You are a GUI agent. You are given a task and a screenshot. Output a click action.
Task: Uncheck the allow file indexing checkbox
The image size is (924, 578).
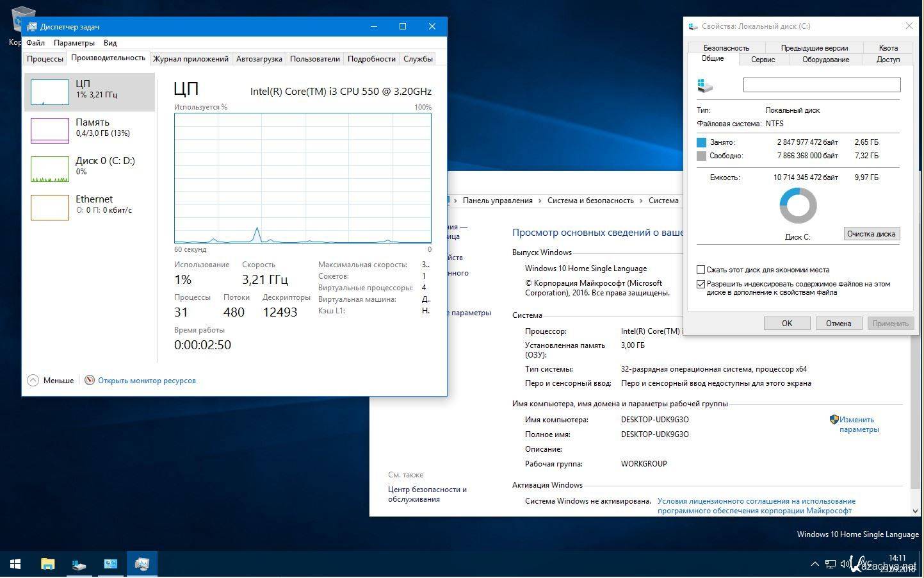click(x=701, y=284)
